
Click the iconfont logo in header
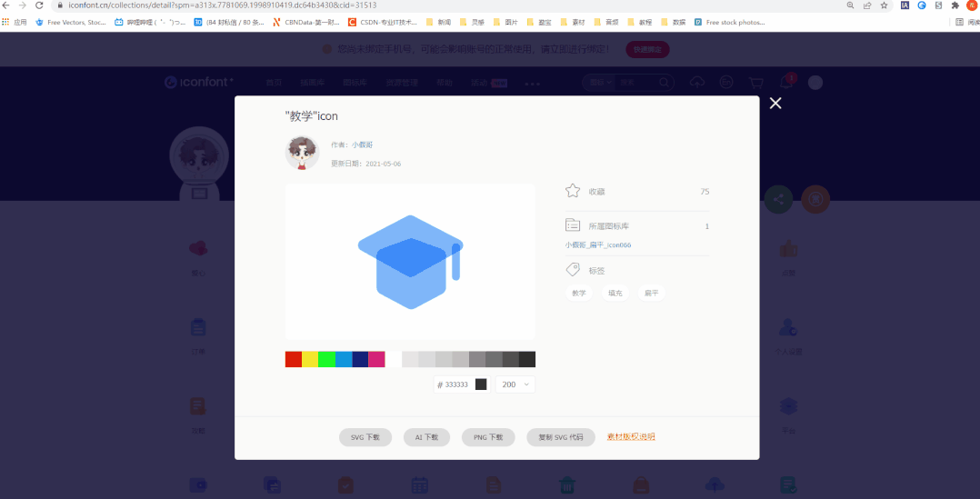199,83
